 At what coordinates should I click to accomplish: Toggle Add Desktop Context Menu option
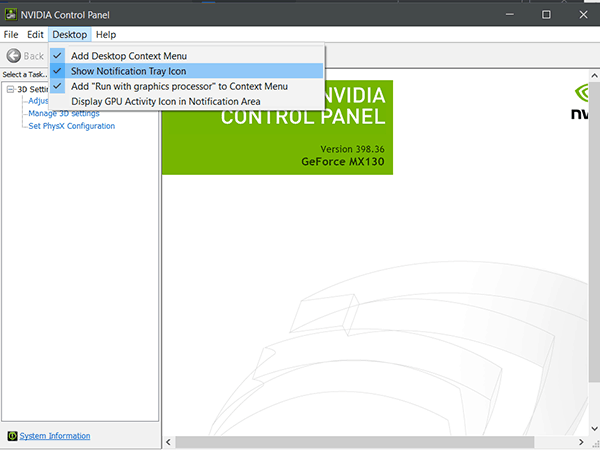[x=187, y=56]
